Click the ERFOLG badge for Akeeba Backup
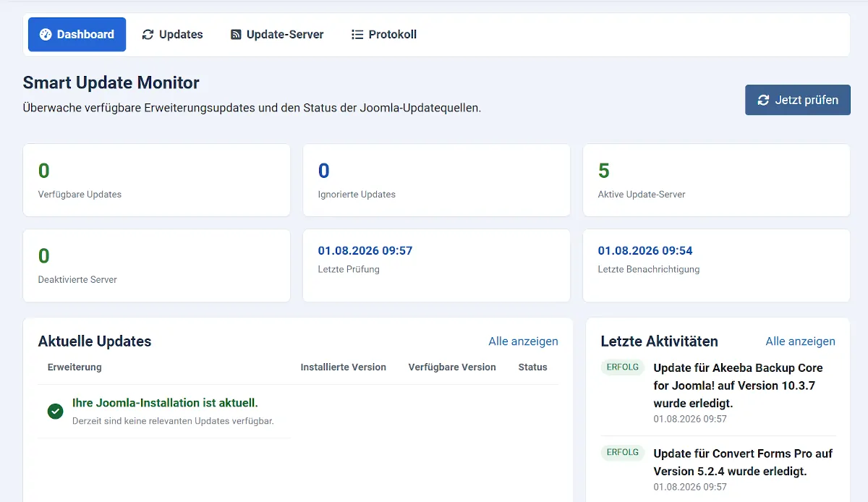 click(x=623, y=367)
